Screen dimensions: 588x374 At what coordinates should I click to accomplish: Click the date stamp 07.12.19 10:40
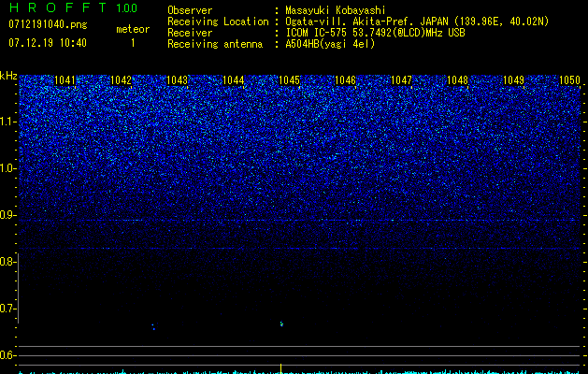(x=48, y=42)
